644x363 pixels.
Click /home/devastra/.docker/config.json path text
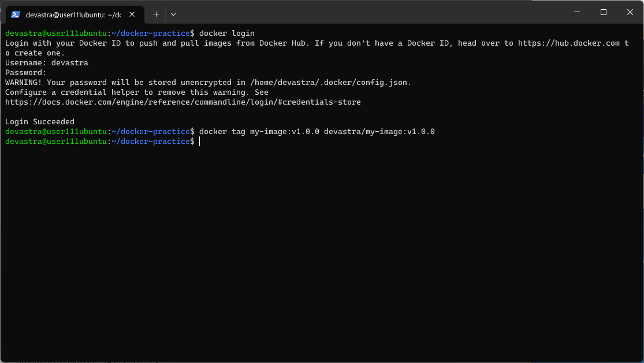click(x=330, y=82)
